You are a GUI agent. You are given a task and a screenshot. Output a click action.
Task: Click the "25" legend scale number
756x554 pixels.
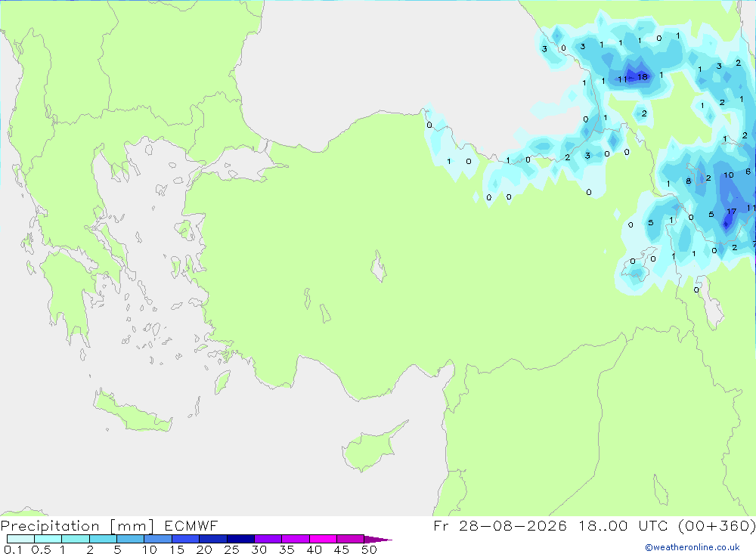tap(231, 549)
